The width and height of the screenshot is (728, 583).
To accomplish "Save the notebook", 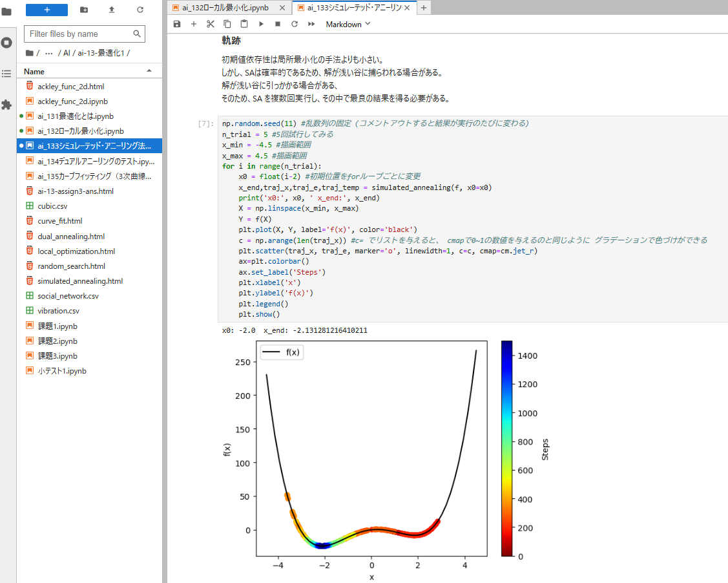I will click(177, 24).
